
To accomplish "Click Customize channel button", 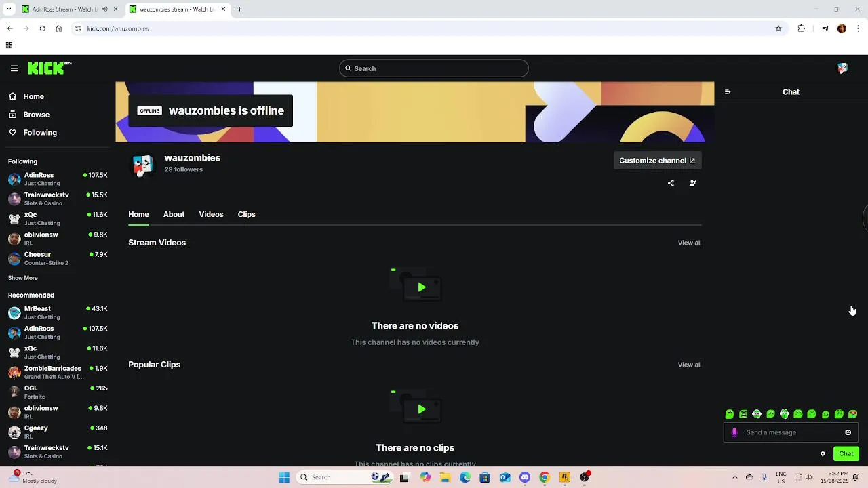I will [657, 161].
